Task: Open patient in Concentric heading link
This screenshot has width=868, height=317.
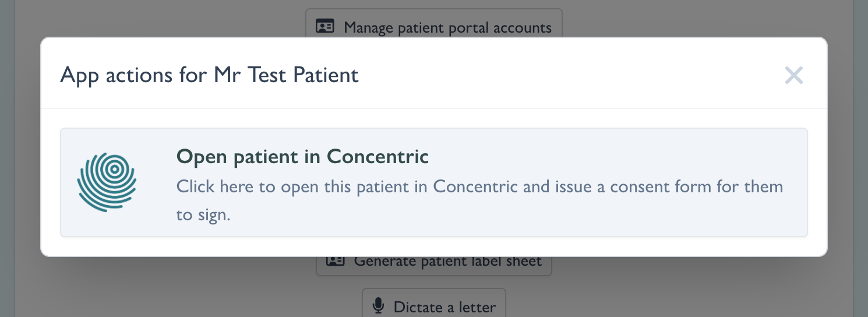Action: [x=302, y=157]
